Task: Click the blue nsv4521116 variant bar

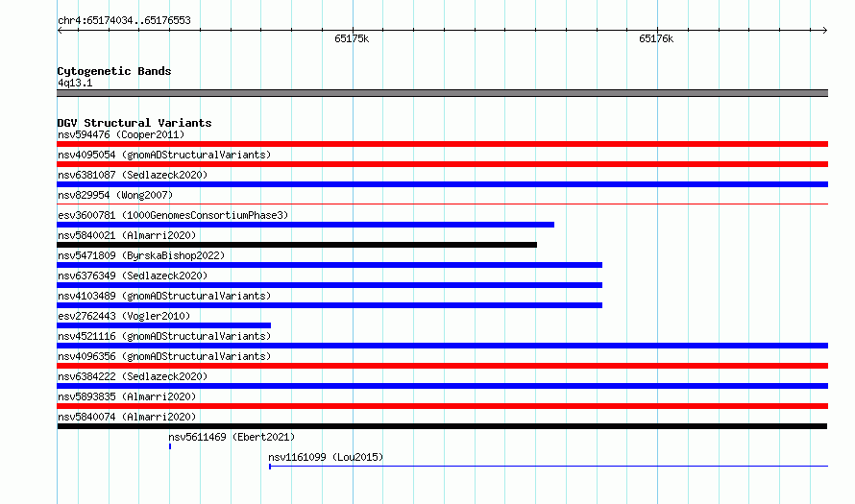Action: tap(442, 346)
